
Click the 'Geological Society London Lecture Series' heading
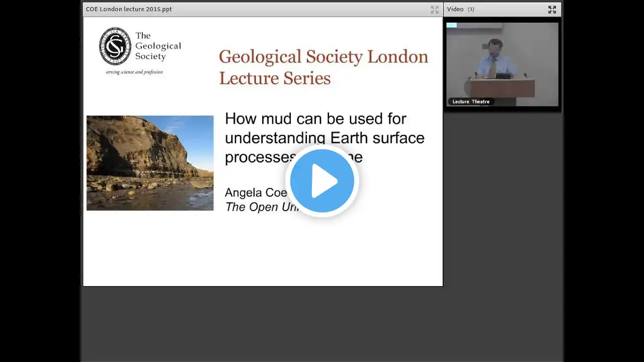pos(324,67)
